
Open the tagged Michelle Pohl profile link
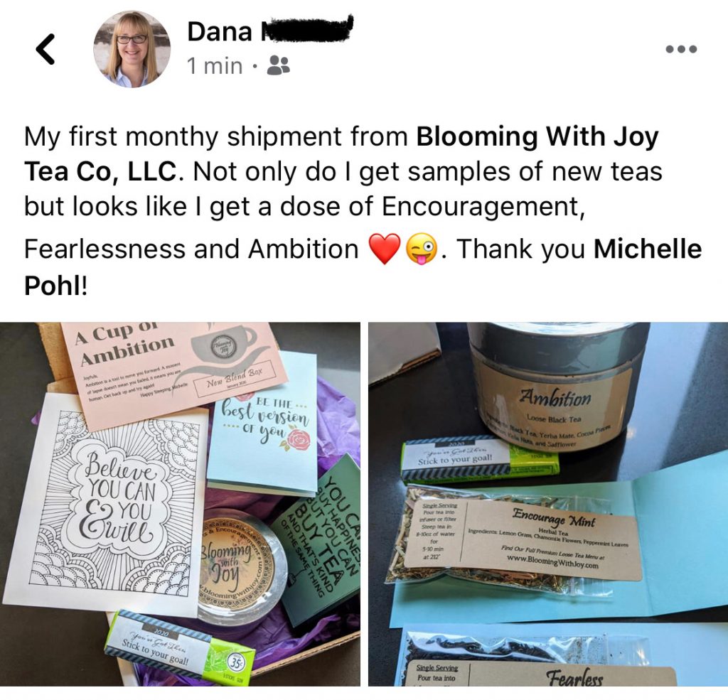coord(363,267)
